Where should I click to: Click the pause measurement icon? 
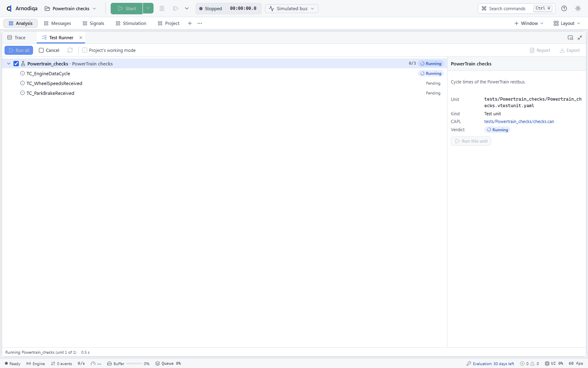[162, 9]
